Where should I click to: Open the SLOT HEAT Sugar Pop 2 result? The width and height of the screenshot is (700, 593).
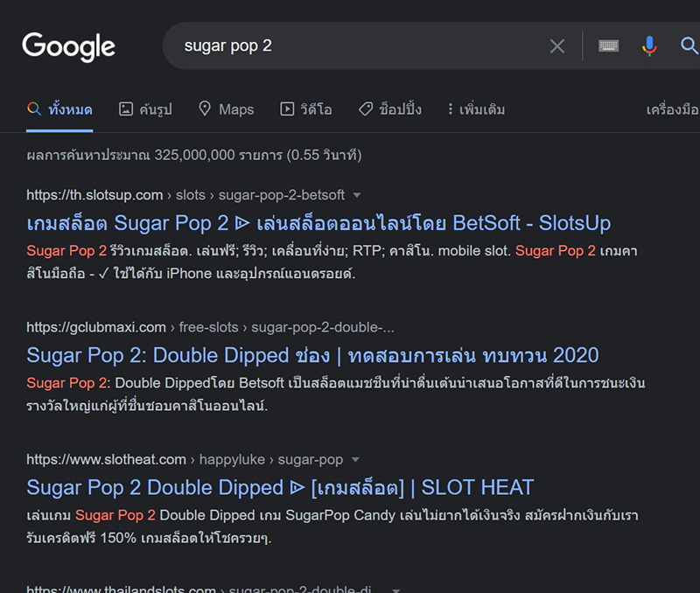click(x=280, y=487)
